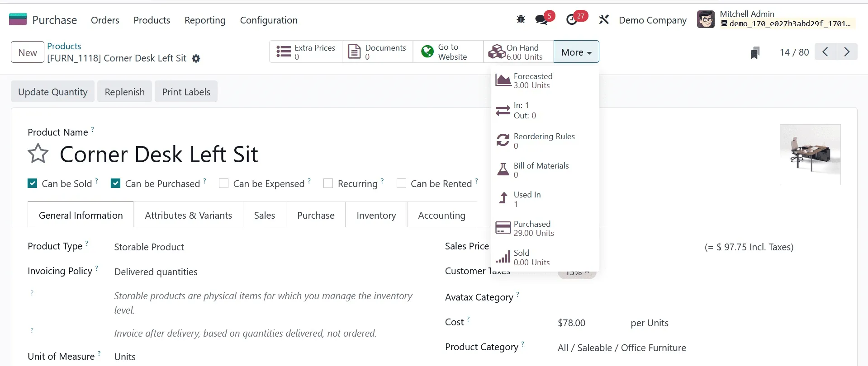Open the debug bug icon
This screenshot has height=366, width=868.
(521, 19)
